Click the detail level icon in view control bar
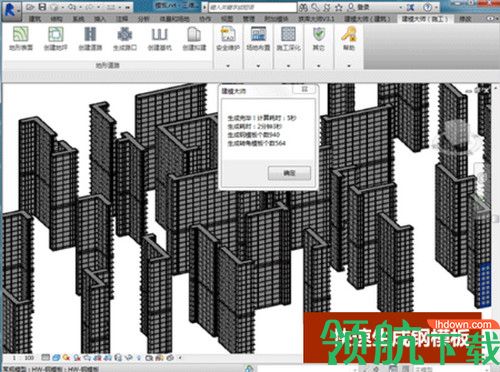This screenshot has width=500, height=372. point(46,358)
